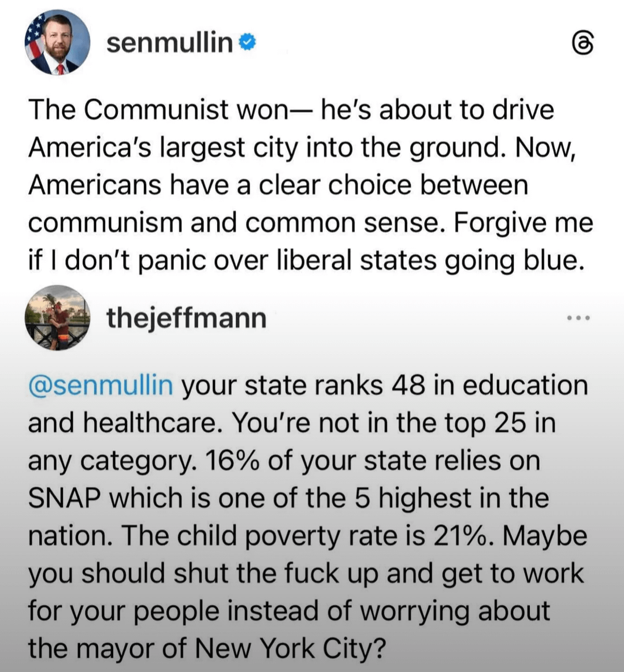624x672 pixels.
Task: Click the word "SNAP" in the reply
Action: [x=65, y=498]
